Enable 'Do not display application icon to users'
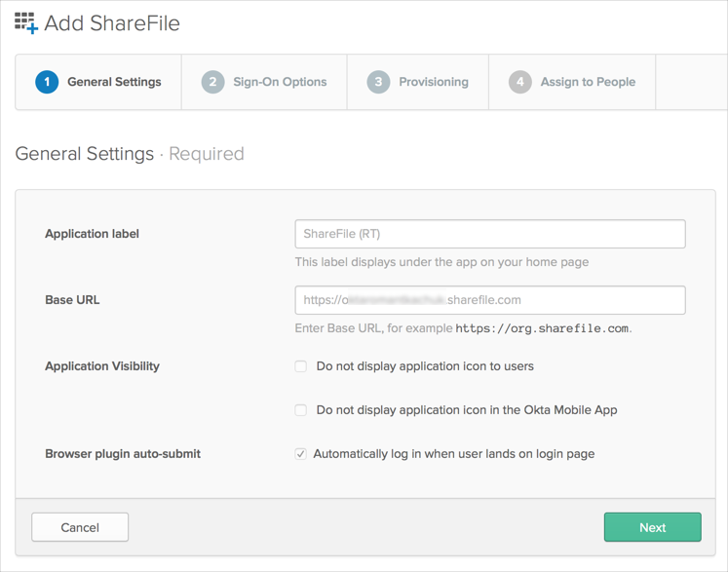Viewport: 728px width, 572px height. pos(301,366)
